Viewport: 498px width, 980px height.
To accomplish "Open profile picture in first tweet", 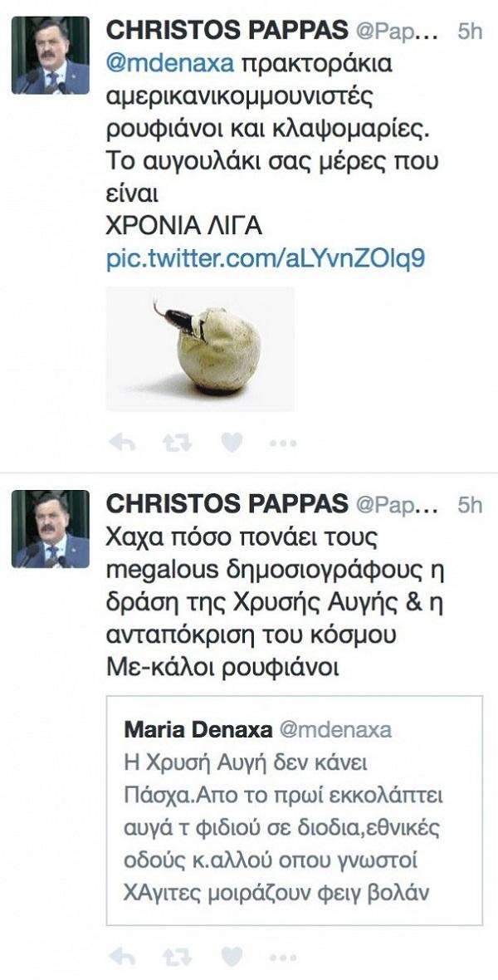I will pyautogui.click(x=51, y=55).
